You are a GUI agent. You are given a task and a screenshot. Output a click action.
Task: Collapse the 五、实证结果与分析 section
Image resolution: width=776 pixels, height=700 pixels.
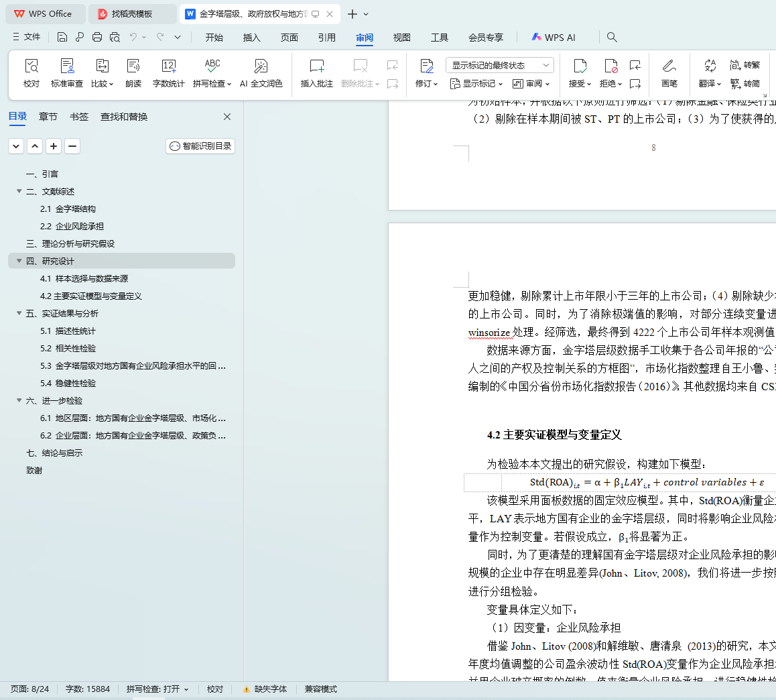coord(19,314)
